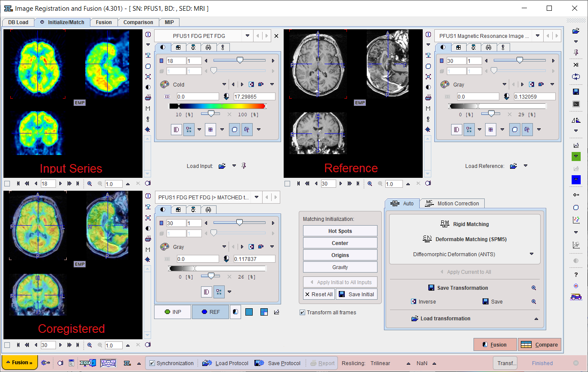
Task: Toggle the REF display button
Action: [x=210, y=312]
